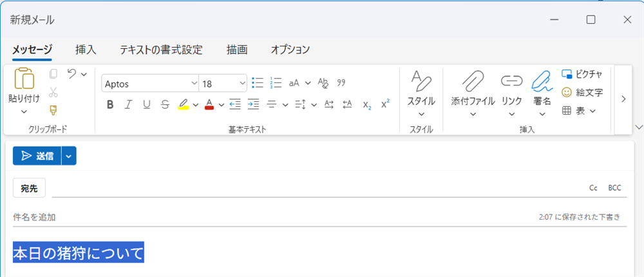Send the email with 送信 button
Viewport: 644px width, 277px height.
pyautogui.click(x=37, y=156)
